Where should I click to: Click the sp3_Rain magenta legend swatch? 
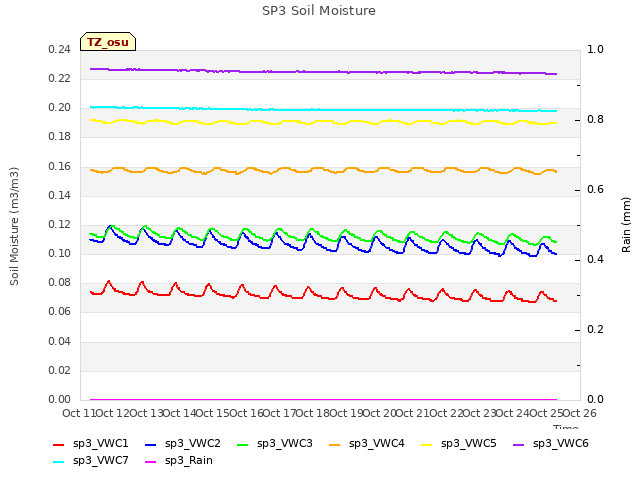tap(151, 462)
